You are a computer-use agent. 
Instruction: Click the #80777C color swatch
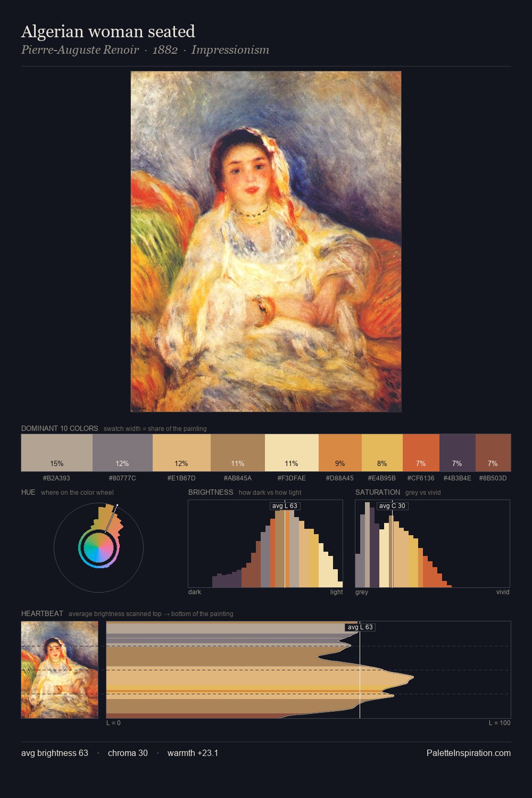point(122,453)
